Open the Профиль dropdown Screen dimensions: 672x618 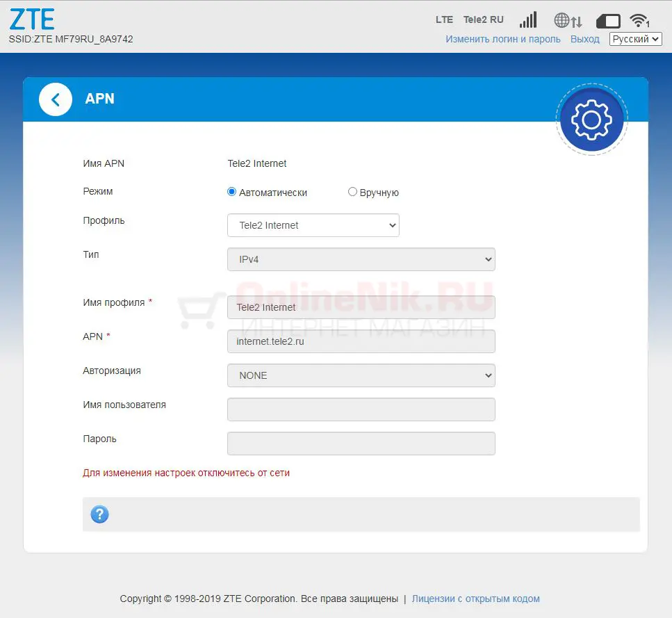tap(313, 225)
